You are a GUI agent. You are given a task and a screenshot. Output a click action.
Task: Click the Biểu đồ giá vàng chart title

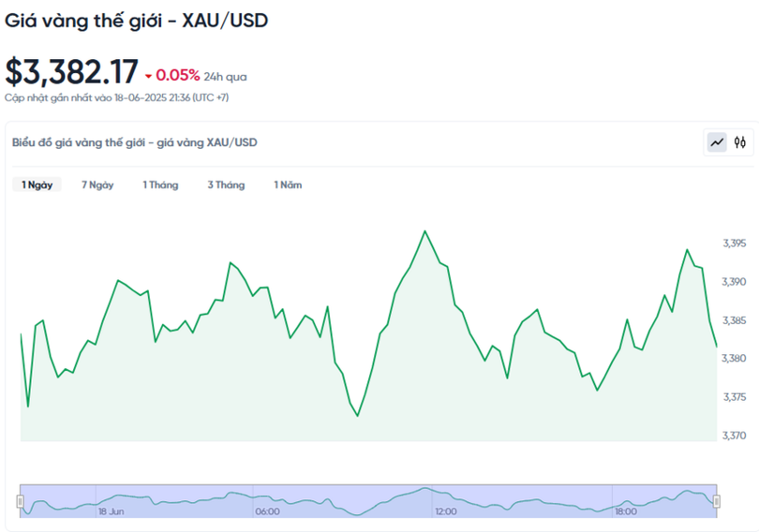tap(134, 142)
